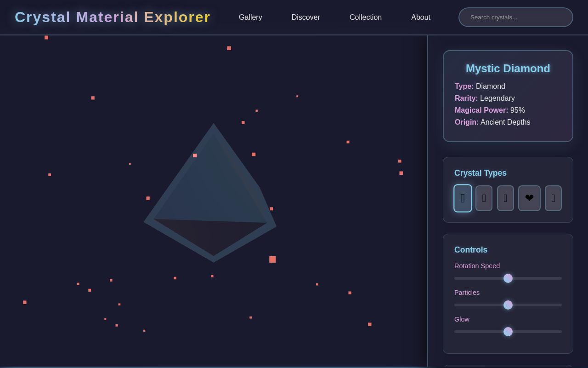This screenshot has height=368, width=588.
Task: Navigate to Discover
Action: point(305,17)
